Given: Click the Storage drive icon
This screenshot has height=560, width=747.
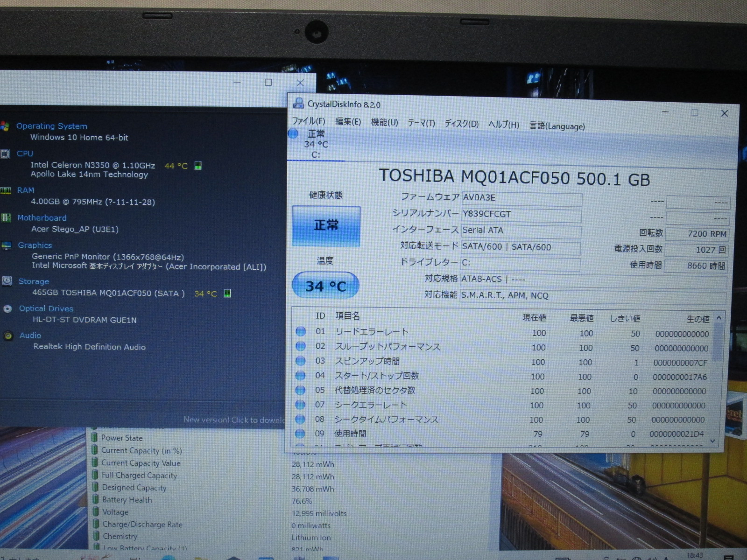Looking at the screenshot, I should (x=7, y=281).
